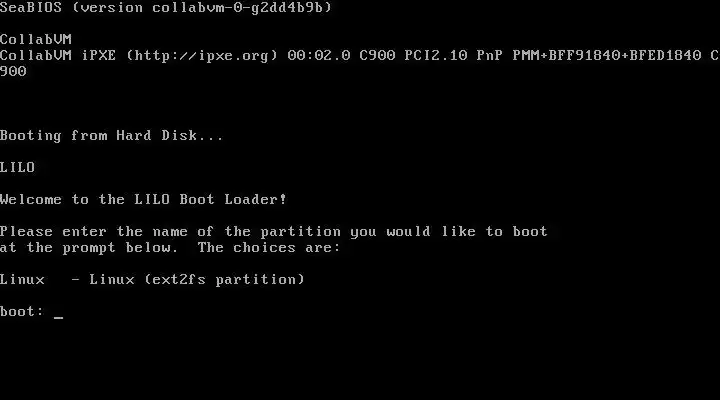This screenshot has height=400, width=720.
Task: Click the PMM+BFF91840+BFED1840 address text
Action: pos(607,56)
